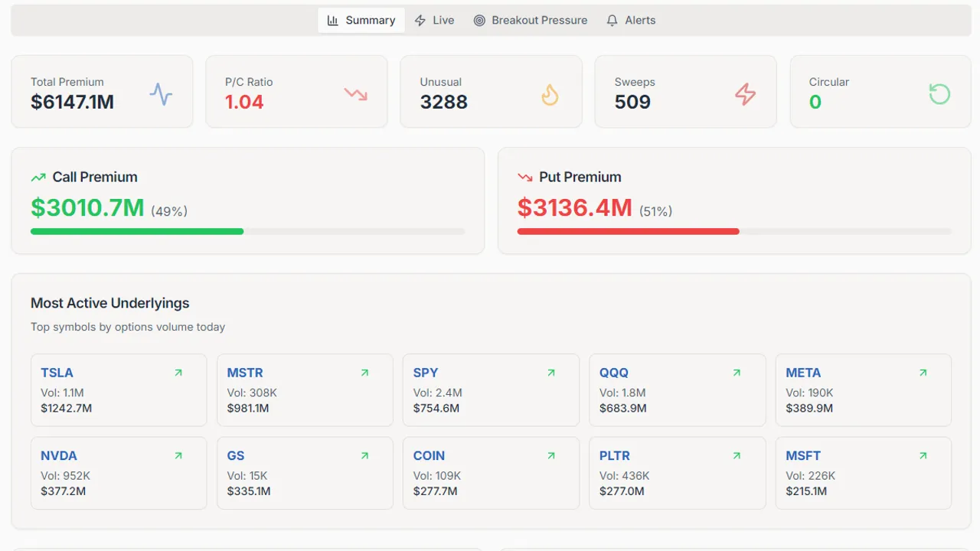The height and width of the screenshot is (551, 980).
Task: Click the arrow icon on PLTR card
Action: (x=737, y=455)
